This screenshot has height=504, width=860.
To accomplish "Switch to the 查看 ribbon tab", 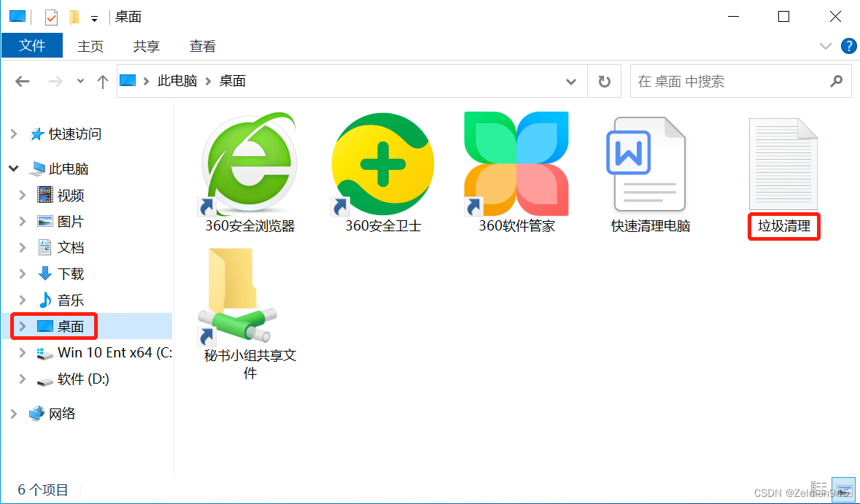I will point(202,46).
